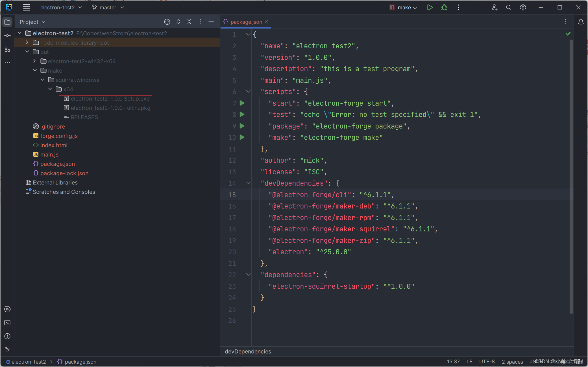588x367 pixels.
Task: Open the Commit tool window
Action: click(x=8, y=36)
